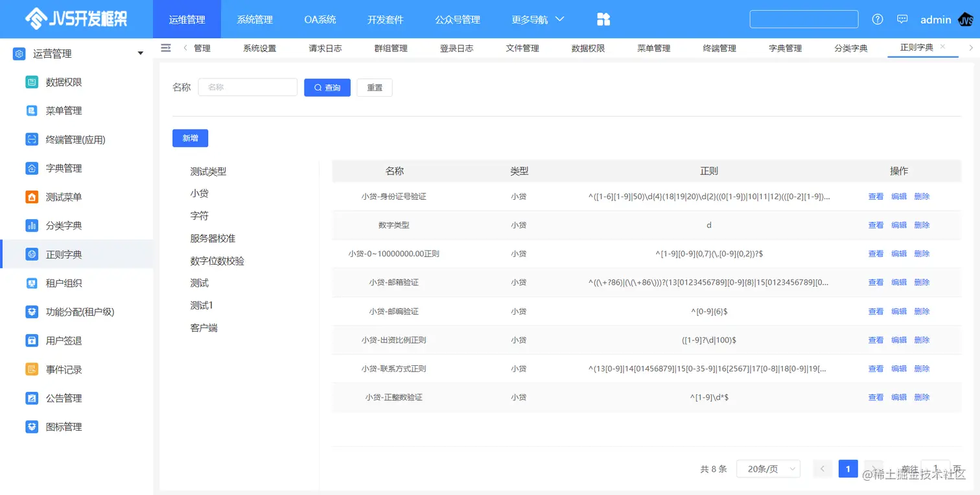Click 删除 for 小贷-出资比例正则 row
980x495 pixels.
click(922, 340)
